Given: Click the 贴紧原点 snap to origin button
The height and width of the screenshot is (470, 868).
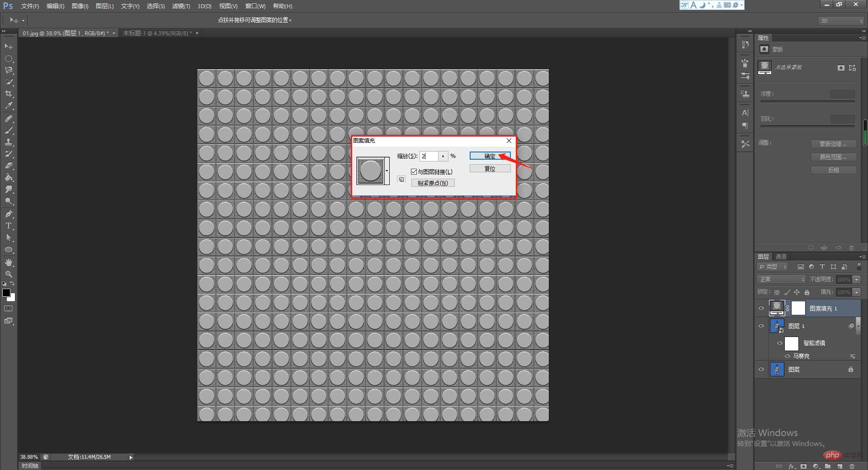Looking at the screenshot, I should click(x=433, y=183).
